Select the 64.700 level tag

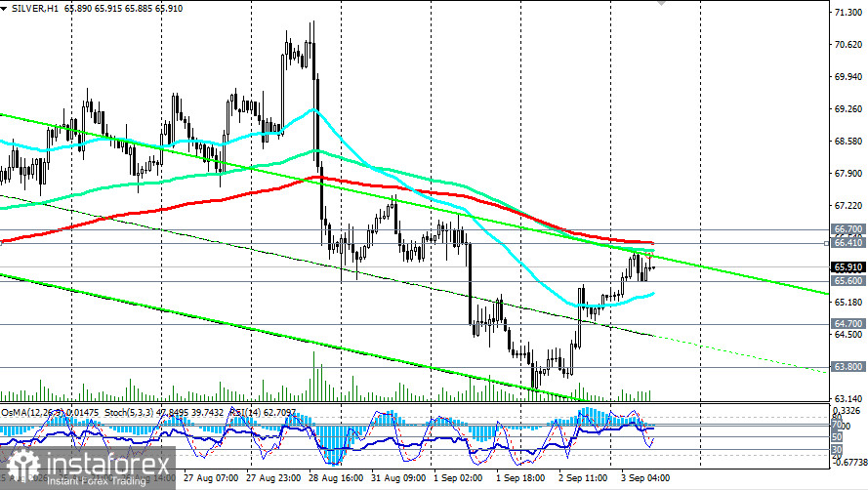(x=848, y=323)
